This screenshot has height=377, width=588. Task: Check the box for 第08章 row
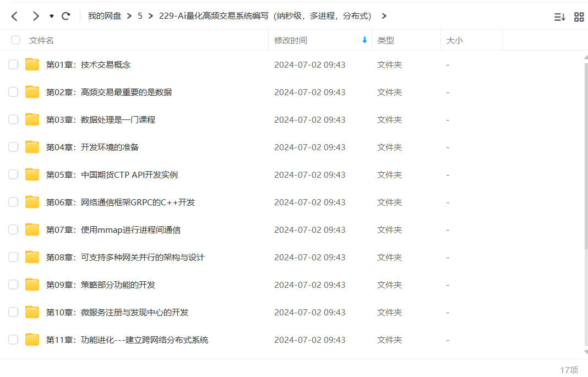[x=13, y=257]
